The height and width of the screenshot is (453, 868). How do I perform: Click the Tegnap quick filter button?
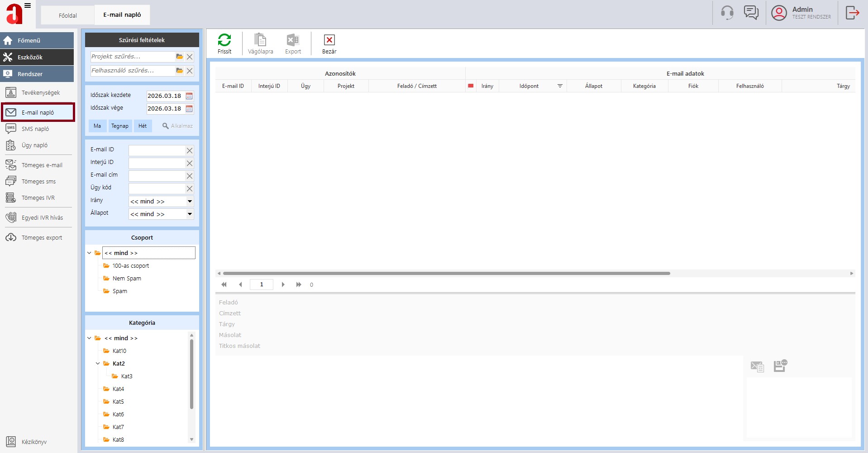tap(120, 126)
